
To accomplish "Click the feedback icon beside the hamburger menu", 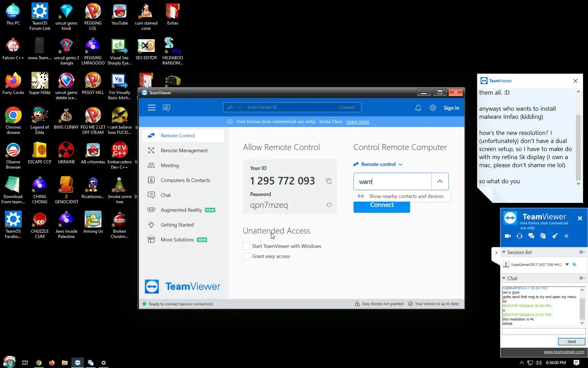I will pyautogui.click(x=167, y=108).
